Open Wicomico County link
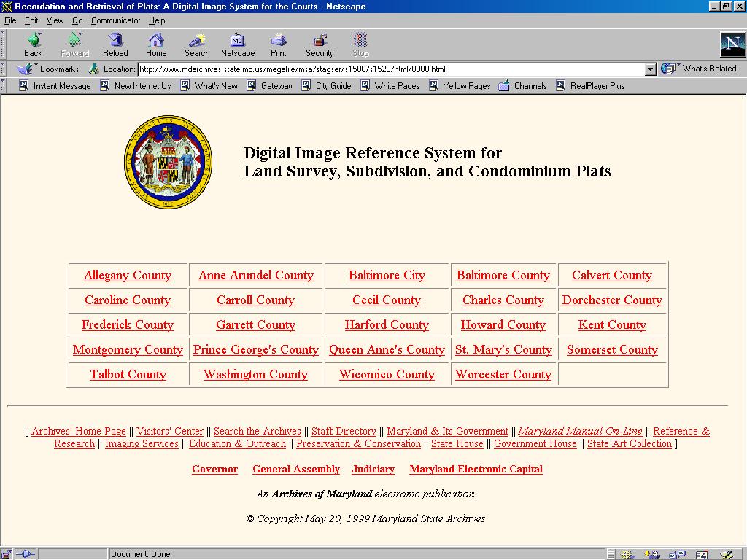 [x=387, y=374]
